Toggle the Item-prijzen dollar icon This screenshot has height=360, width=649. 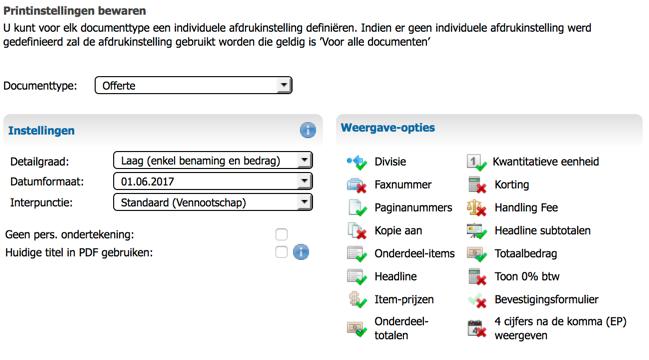357,300
